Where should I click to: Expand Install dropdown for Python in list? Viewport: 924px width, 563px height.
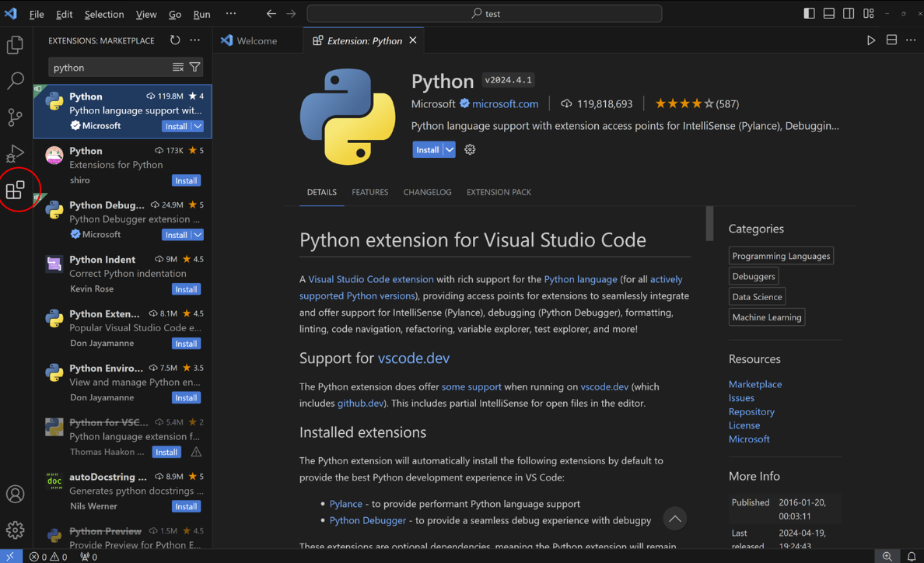pos(198,126)
